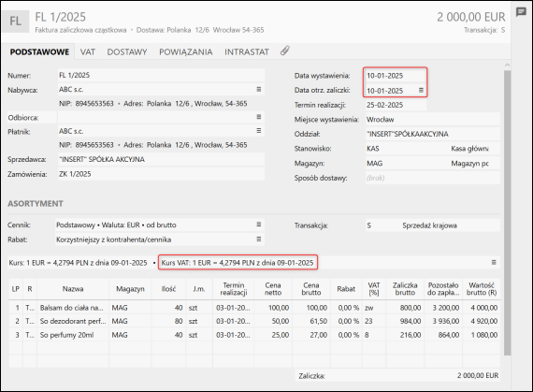The height and width of the screenshot is (392, 533).
Task: Open Data otrz. zaliczki picker icon
Action: point(421,91)
